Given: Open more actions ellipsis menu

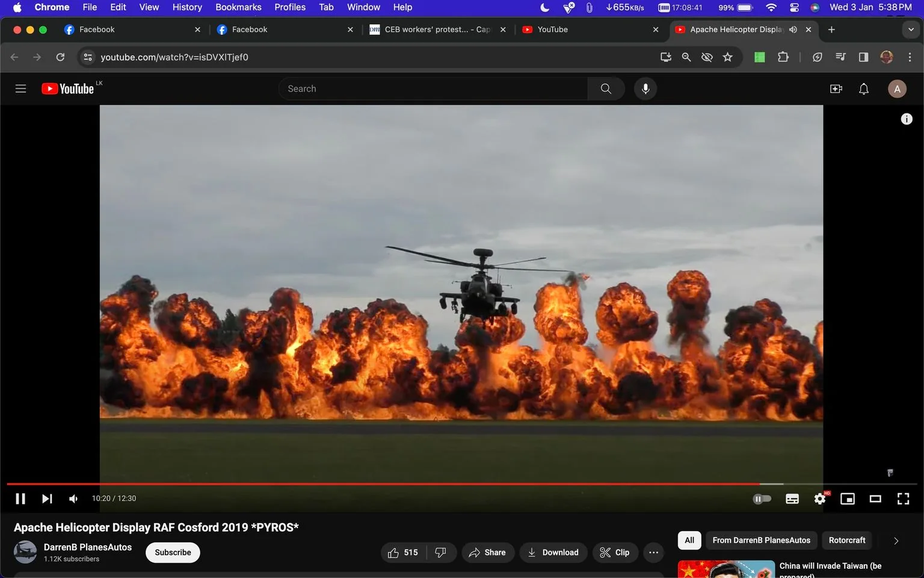Looking at the screenshot, I should [653, 552].
